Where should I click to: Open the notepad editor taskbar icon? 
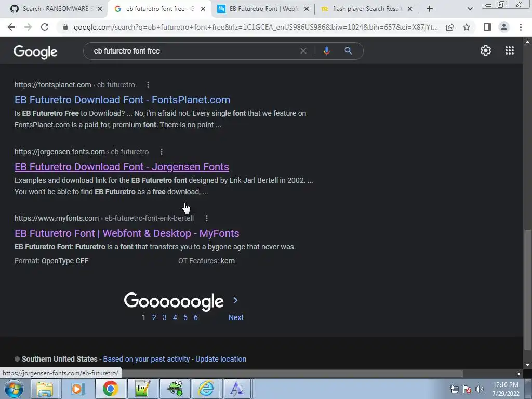click(142, 389)
